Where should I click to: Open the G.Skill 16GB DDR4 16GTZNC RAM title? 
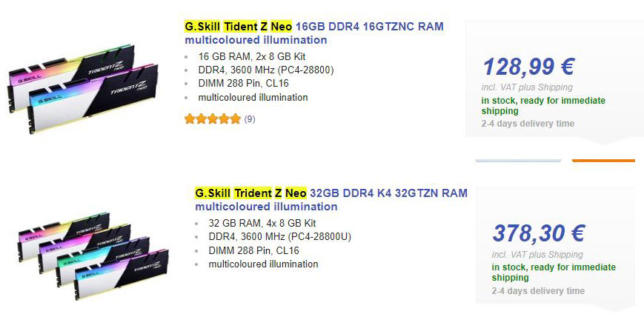(x=314, y=27)
